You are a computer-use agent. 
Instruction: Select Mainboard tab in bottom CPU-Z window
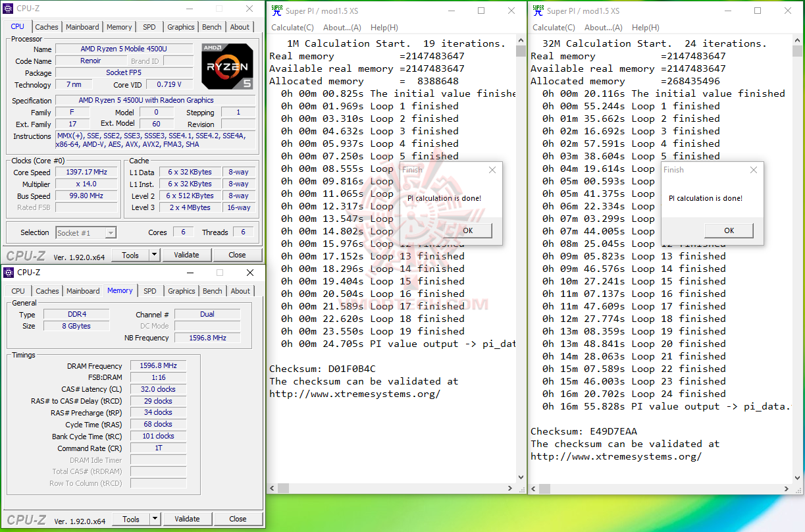(84, 291)
